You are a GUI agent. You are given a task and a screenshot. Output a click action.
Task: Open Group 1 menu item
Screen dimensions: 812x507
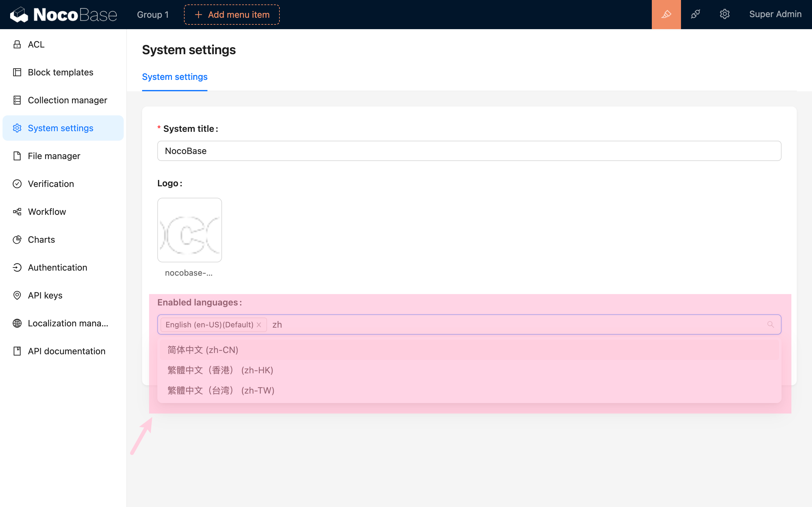click(153, 15)
